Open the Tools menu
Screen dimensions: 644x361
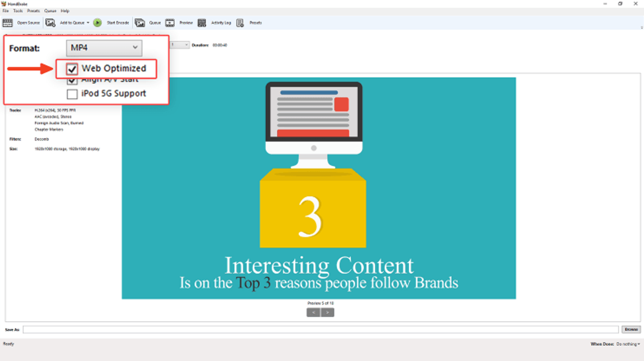tap(18, 11)
